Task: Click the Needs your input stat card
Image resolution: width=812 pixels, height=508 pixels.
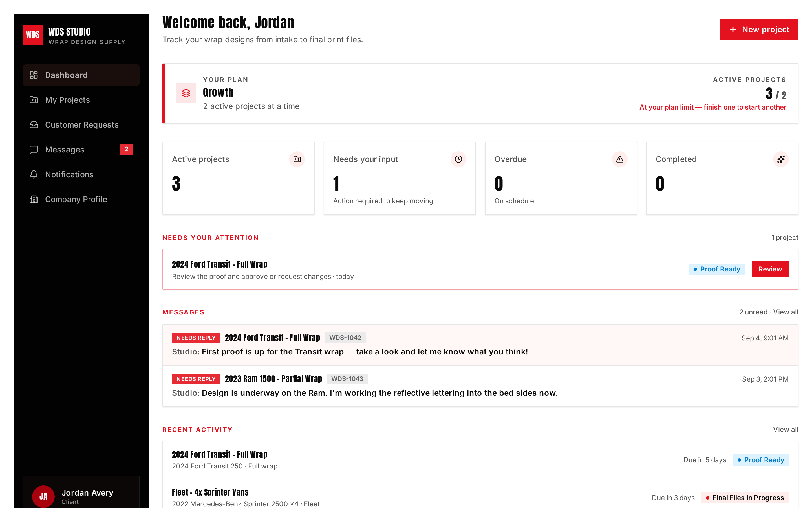Action: pyautogui.click(x=400, y=178)
